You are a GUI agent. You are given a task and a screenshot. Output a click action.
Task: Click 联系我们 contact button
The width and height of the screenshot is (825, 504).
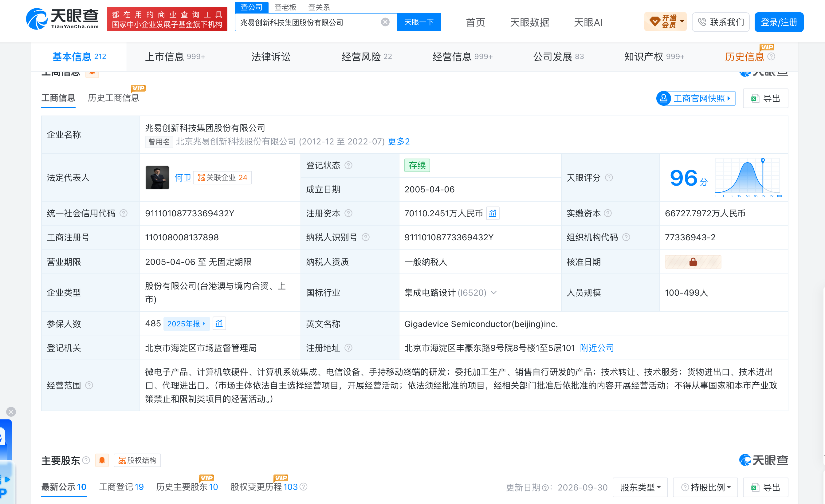pyautogui.click(x=721, y=22)
